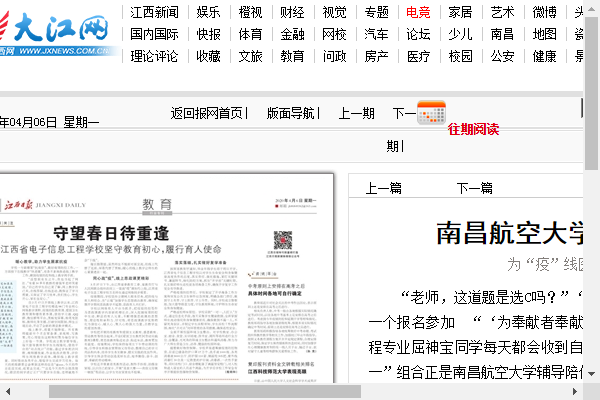Open the 往期阅读 past issues link

472,129
